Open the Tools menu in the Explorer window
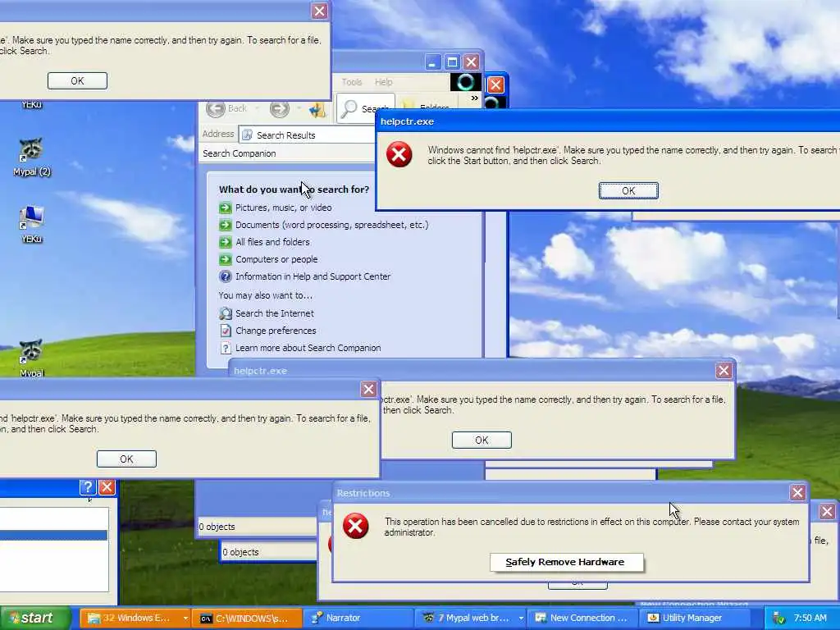The image size is (840, 630). coord(352,82)
